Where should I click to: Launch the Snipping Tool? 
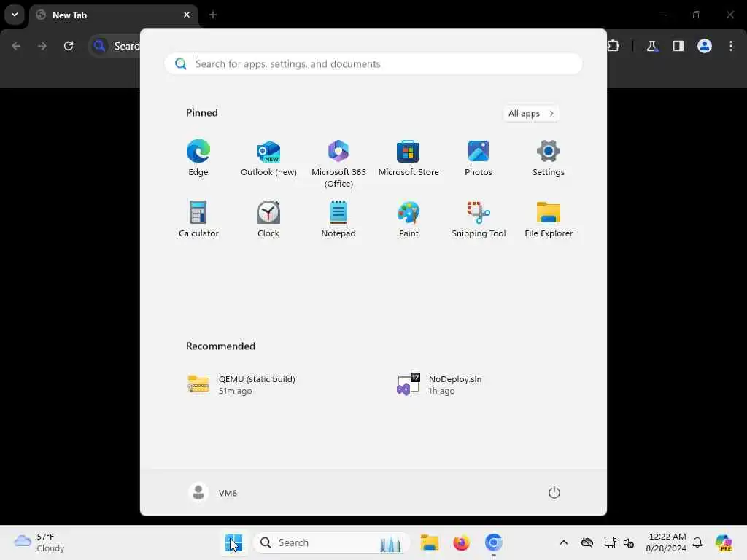(x=479, y=219)
